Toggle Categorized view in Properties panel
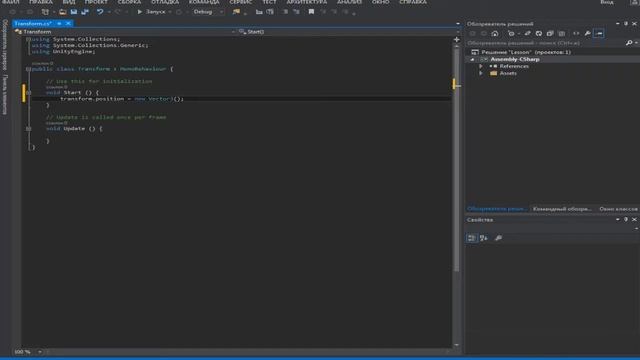Screen dimensions: 640x360 tap(472, 238)
